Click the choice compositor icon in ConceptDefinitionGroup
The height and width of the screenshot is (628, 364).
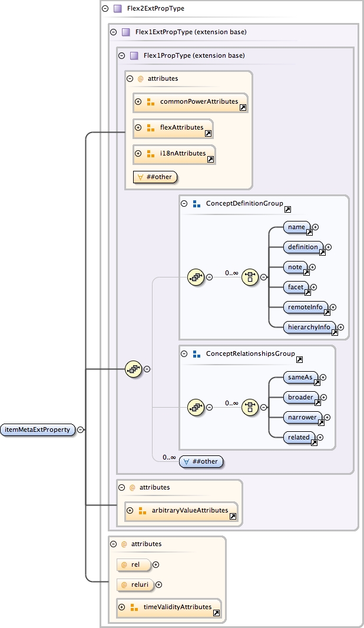tap(250, 277)
